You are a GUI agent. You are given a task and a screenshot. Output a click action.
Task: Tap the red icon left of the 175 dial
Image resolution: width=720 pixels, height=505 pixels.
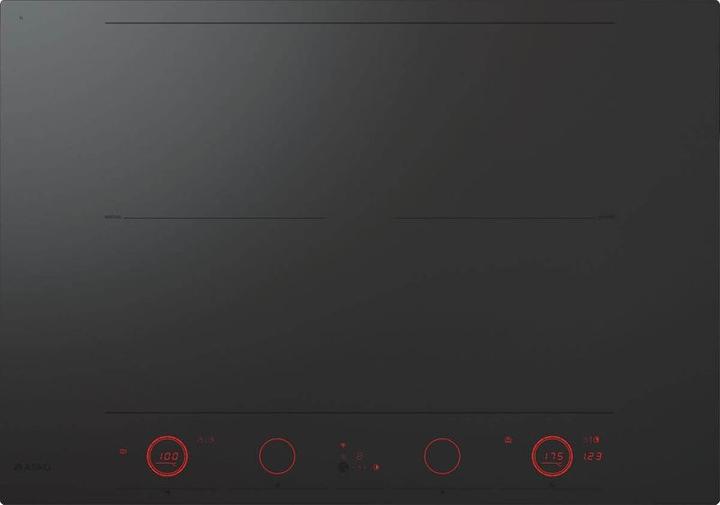pyautogui.click(x=508, y=440)
